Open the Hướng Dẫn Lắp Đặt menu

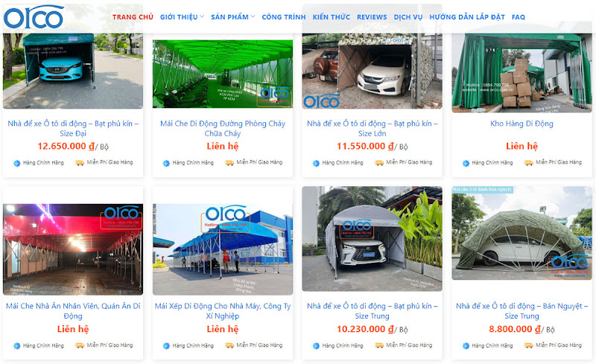pos(467,17)
